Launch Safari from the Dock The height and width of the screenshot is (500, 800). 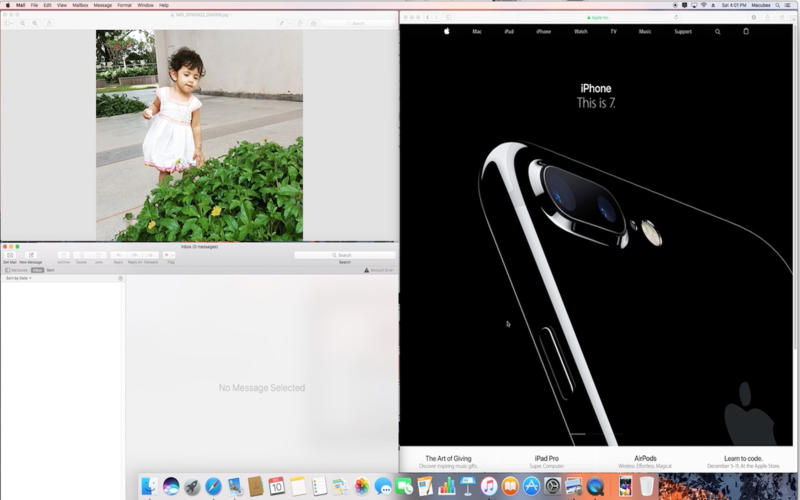click(213, 486)
